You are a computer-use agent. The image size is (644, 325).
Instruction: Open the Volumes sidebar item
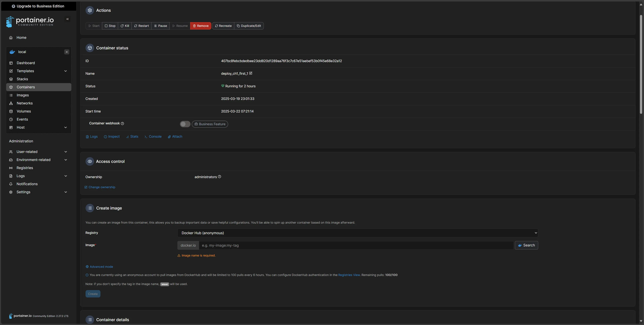click(x=24, y=111)
